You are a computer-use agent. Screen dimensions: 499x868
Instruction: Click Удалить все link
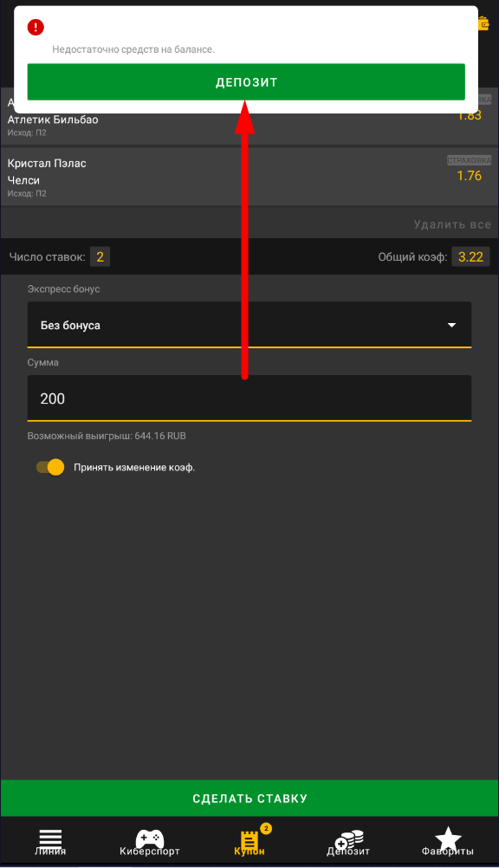(x=452, y=224)
